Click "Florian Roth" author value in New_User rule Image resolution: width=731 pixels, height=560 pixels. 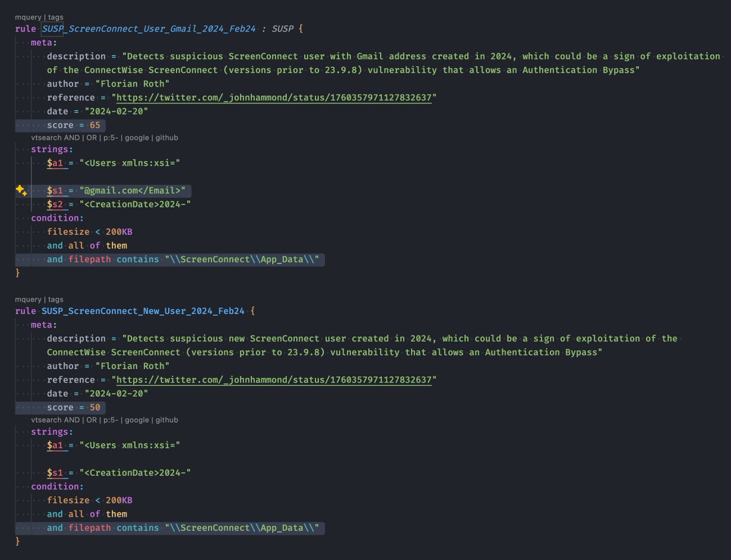point(132,366)
